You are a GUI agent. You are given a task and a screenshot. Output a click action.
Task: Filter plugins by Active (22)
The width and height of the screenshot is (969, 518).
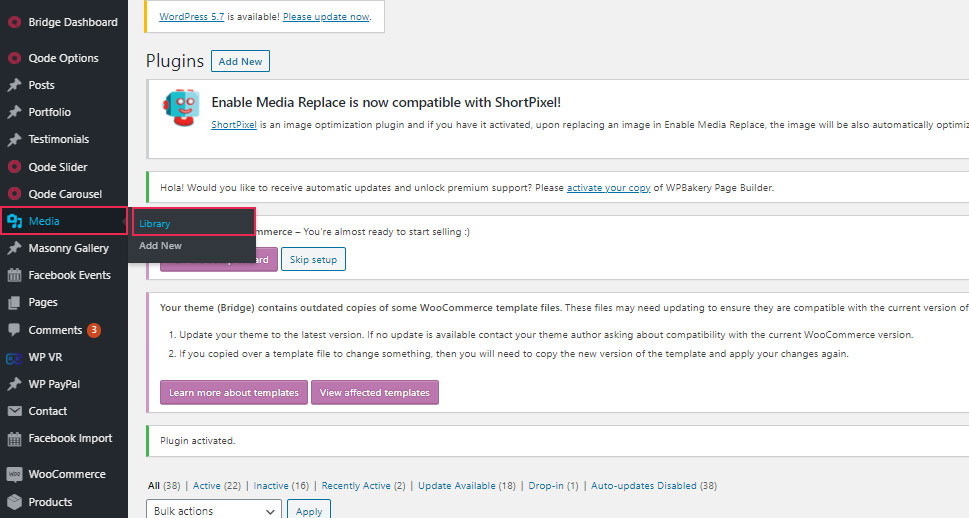217,486
